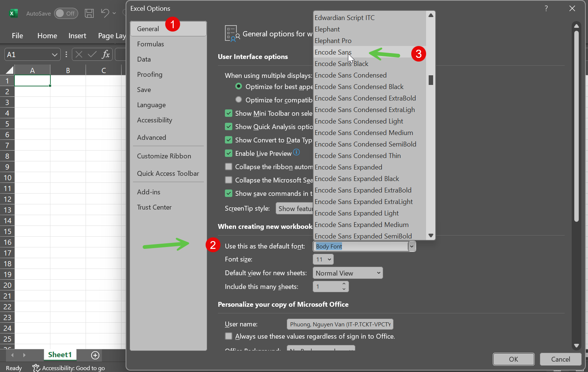The height and width of the screenshot is (372, 588).
Task: Uncheck Show Mini Toolbar on selection
Action: (229, 113)
